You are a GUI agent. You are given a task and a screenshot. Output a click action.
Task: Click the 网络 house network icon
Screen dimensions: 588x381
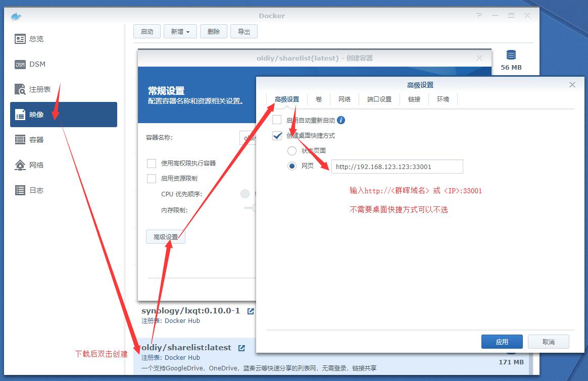pyautogui.click(x=20, y=165)
